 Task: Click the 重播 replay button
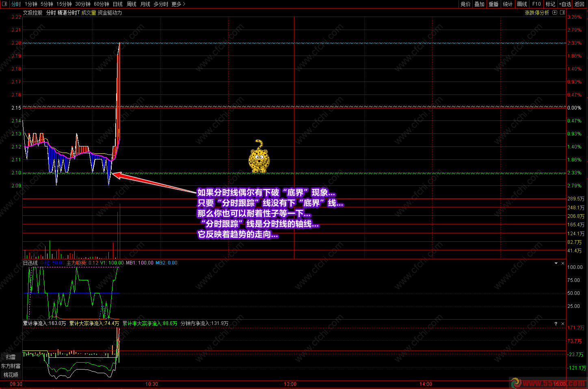click(494, 4)
